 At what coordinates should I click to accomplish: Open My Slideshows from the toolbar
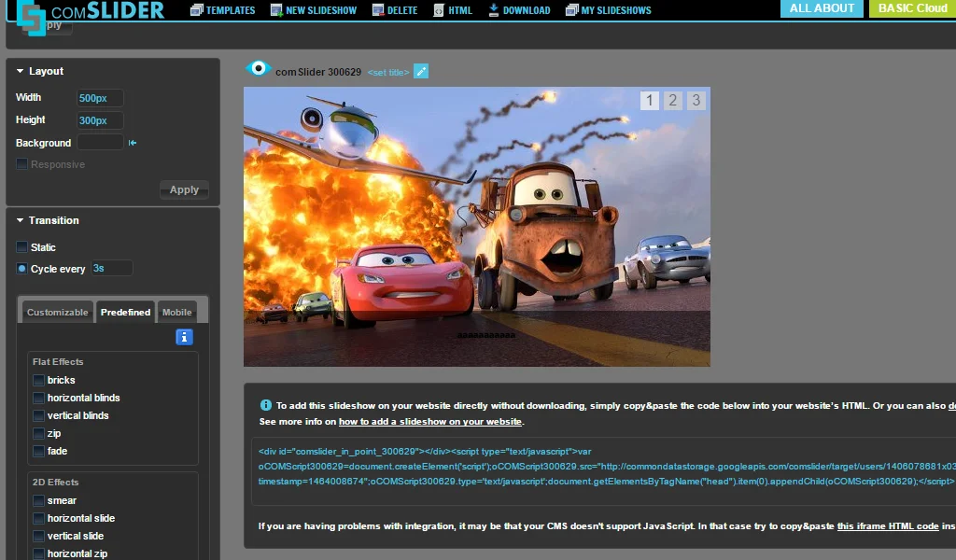tap(569, 10)
